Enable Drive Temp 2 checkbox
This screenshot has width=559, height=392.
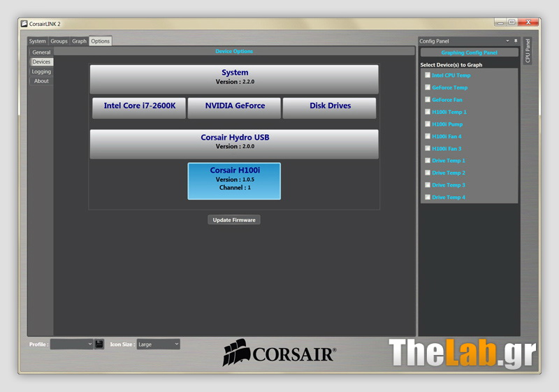(x=428, y=173)
